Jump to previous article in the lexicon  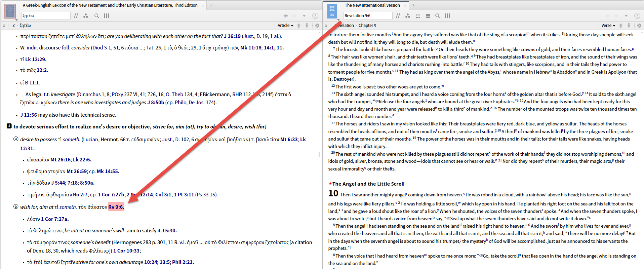[299, 26]
